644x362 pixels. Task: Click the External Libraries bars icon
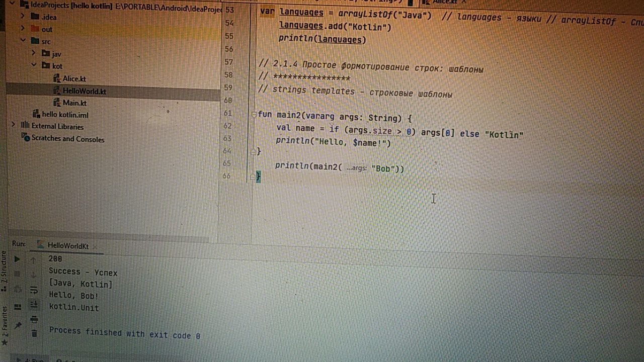(25, 126)
